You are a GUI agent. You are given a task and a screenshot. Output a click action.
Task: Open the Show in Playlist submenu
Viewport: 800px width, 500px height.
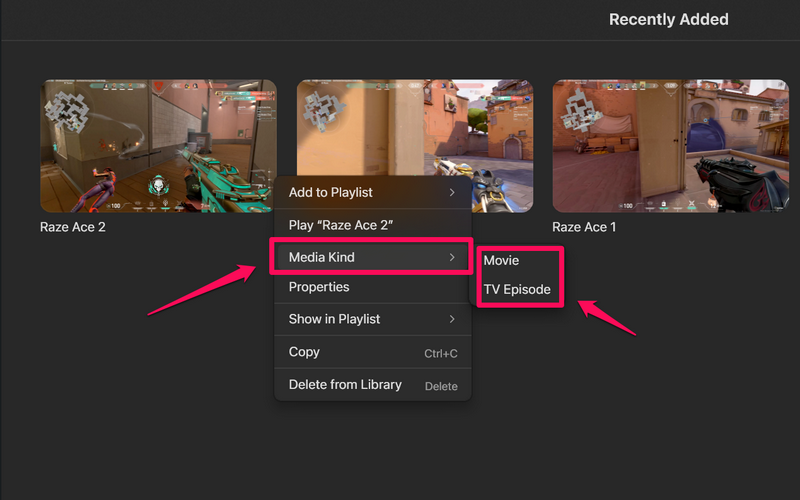pyautogui.click(x=372, y=319)
